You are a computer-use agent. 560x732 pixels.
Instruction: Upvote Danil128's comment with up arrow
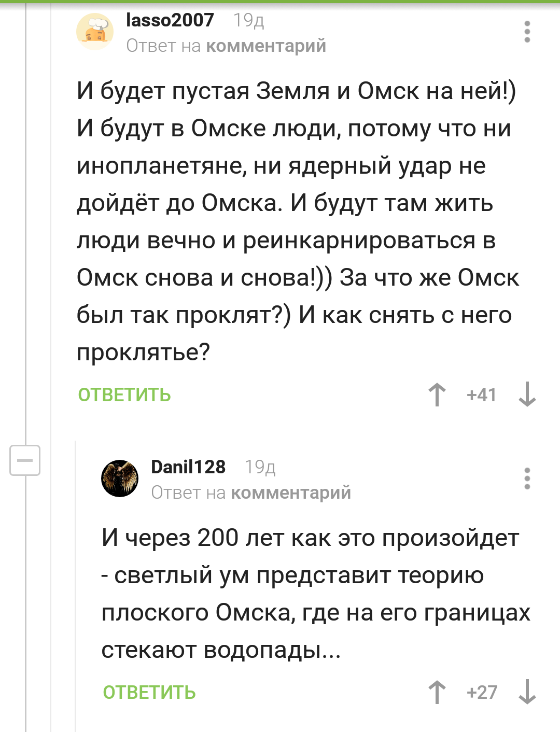[437, 692]
